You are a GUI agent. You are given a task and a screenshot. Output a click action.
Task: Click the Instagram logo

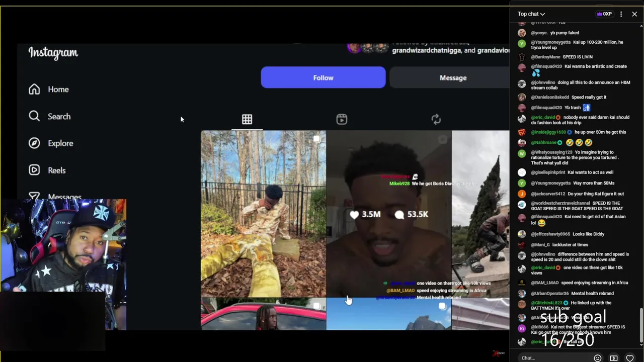click(53, 53)
